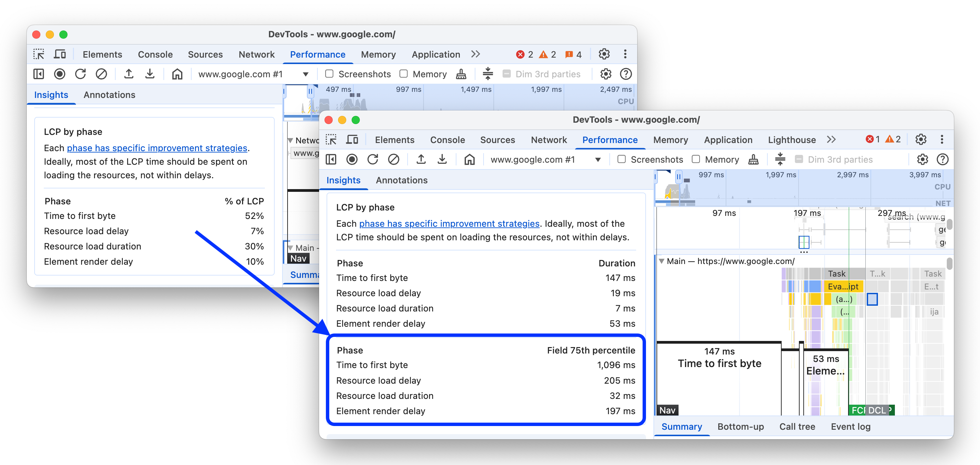This screenshot has width=980, height=465.
Task: Reload page and record the trace
Action: point(373,159)
